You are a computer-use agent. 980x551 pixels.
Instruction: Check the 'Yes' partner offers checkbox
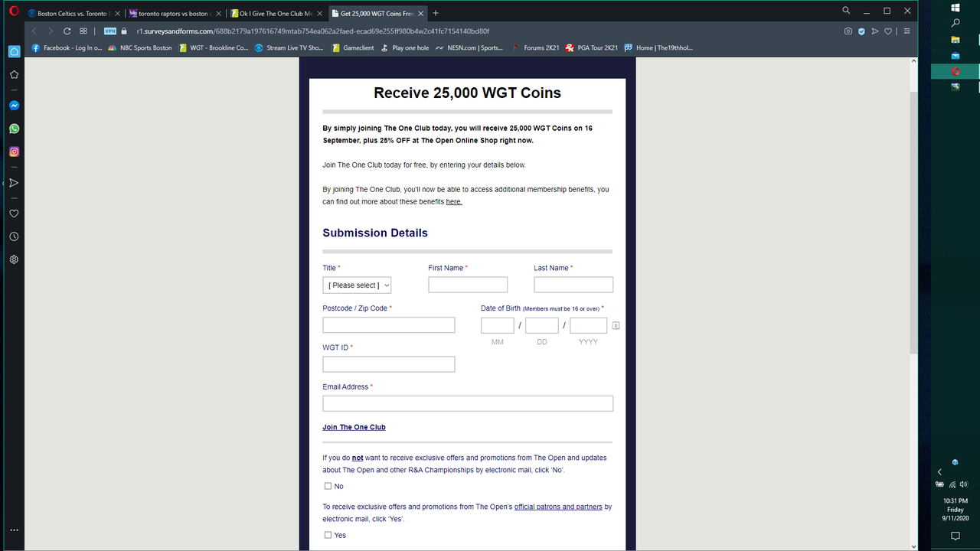328,535
